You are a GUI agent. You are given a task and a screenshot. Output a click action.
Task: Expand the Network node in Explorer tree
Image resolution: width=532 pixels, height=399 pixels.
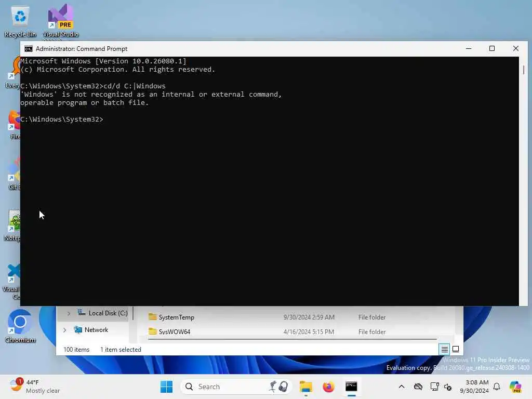[x=64, y=330]
